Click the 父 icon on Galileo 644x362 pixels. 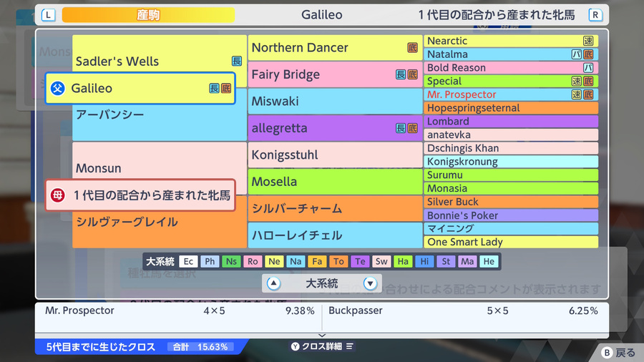tap(58, 88)
